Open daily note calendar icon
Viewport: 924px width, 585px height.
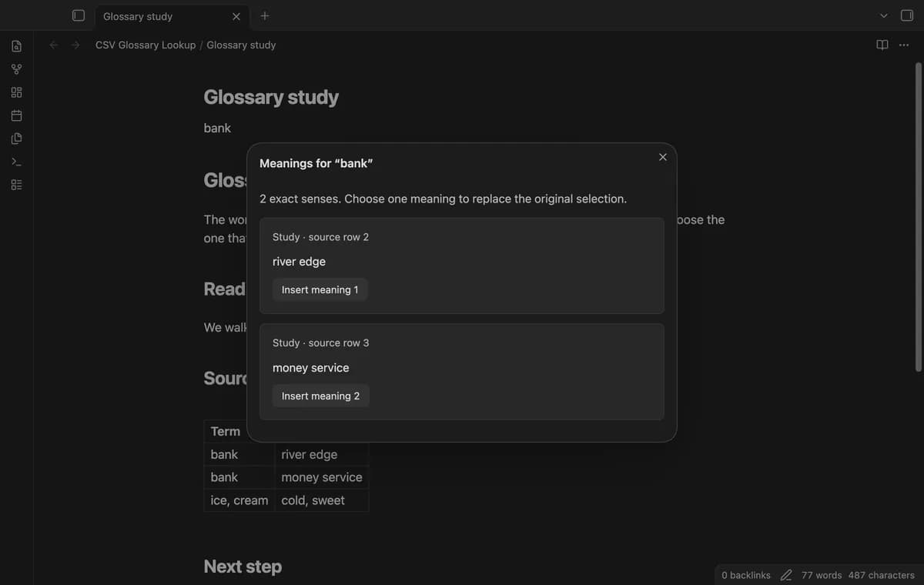[x=16, y=115]
